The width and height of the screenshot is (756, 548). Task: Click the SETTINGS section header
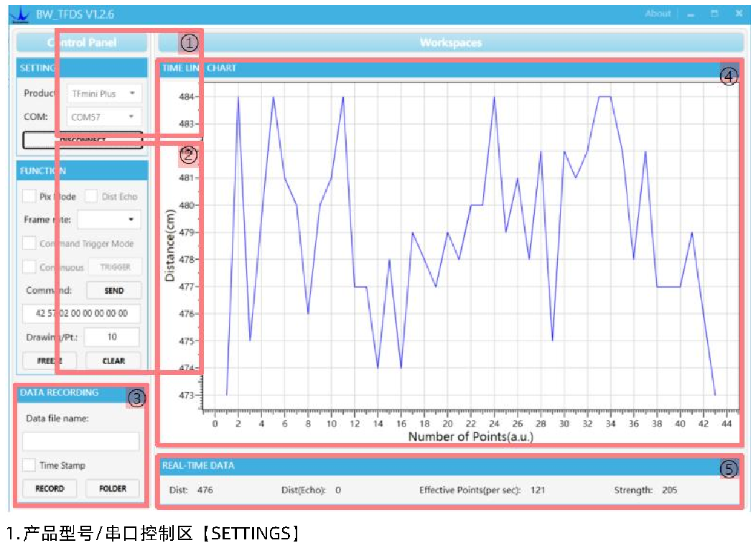point(81,68)
